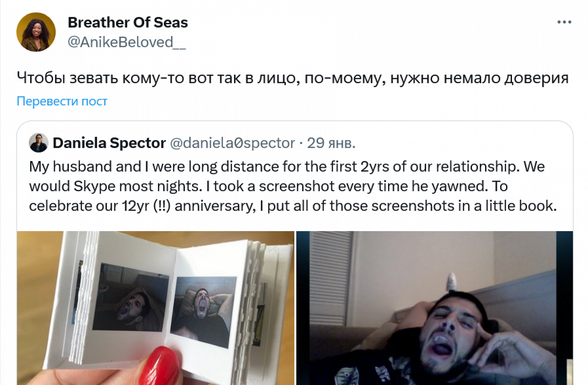Click the first line mentioning long distance
The width and height of the screenshot is (588, 385).
click(287, 166)
